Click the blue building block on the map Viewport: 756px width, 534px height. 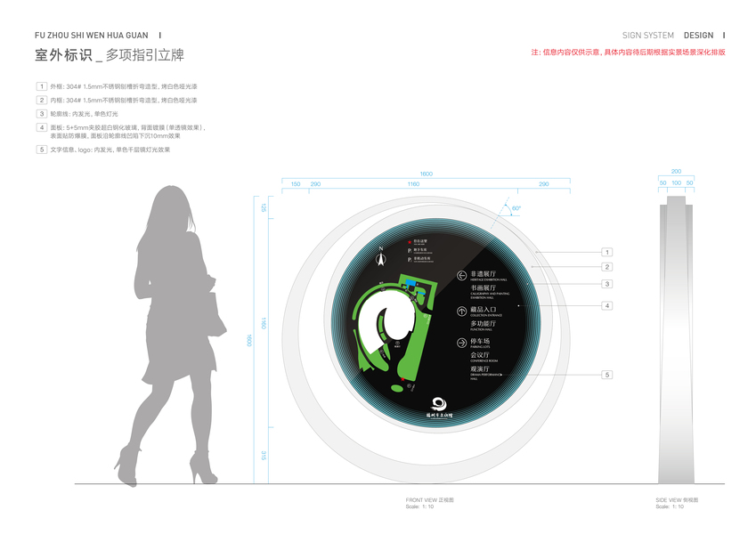click(411, 282)
